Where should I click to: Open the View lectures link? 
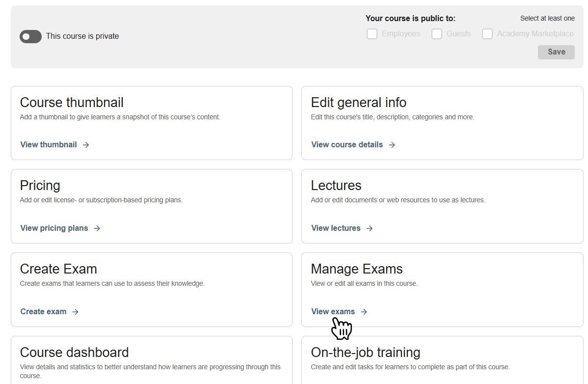point(336,228)
